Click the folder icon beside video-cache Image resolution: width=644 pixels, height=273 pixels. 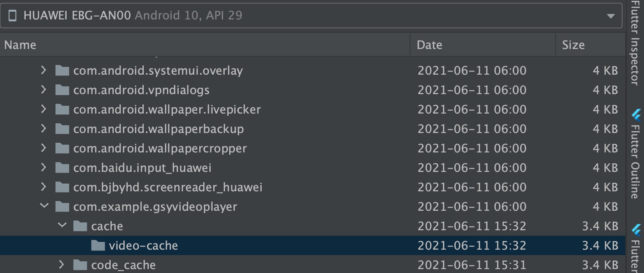[x=98, y=245]
